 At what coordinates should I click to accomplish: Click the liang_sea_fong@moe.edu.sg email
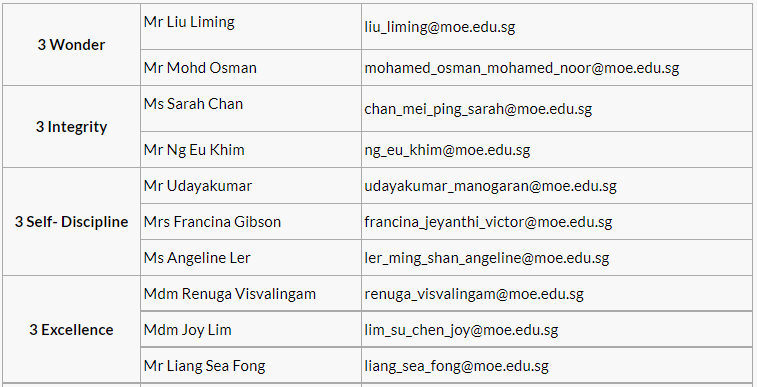click(x=456, y=366)
